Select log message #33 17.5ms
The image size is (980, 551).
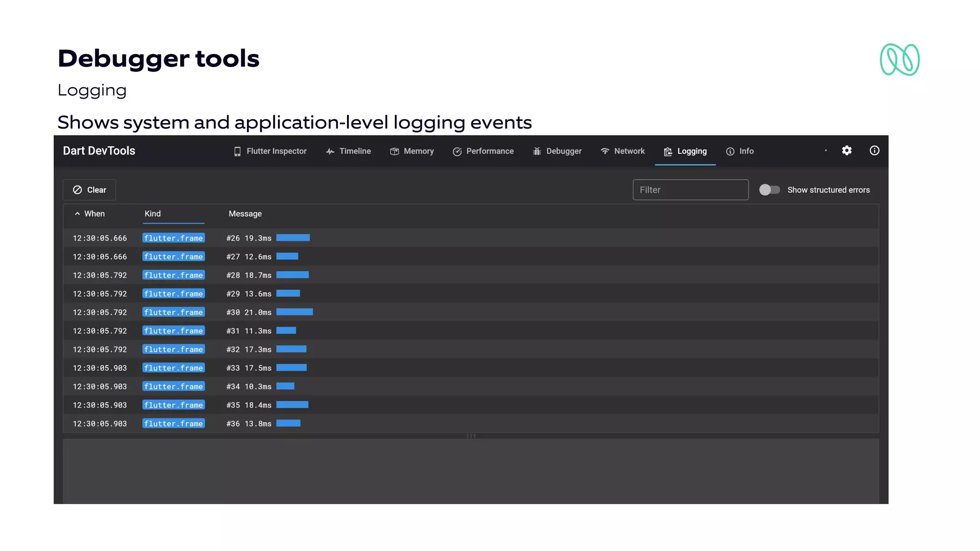249,368
